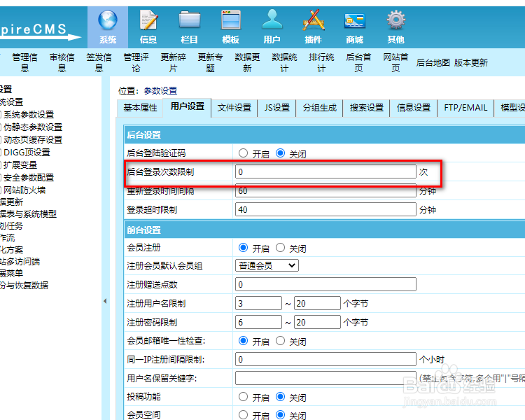Collapse the left sidebar arrow
Screen dimensions: 525x420
pyautogui.click(x=105, y=301)
